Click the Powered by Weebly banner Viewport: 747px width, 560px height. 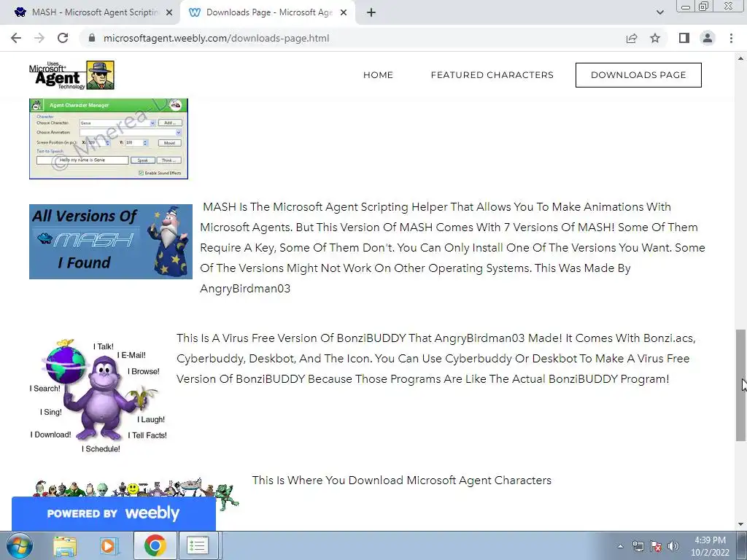tap(113, 513)
